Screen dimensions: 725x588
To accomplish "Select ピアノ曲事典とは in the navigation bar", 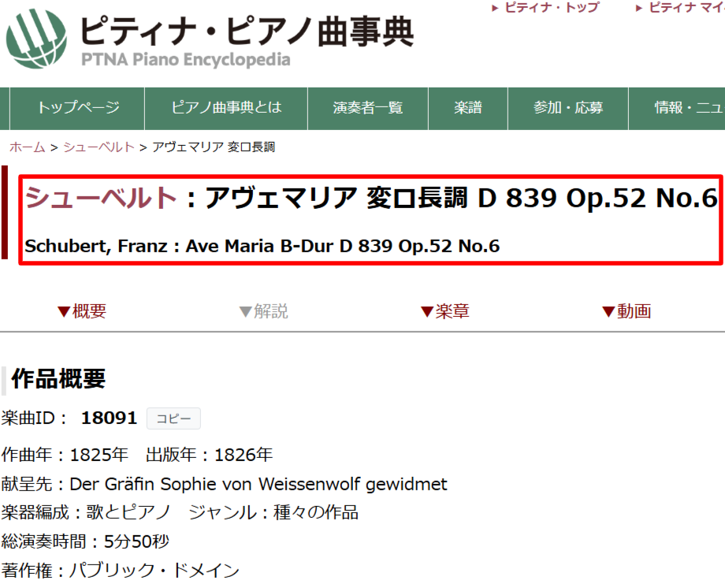I will tap(225, 108).
